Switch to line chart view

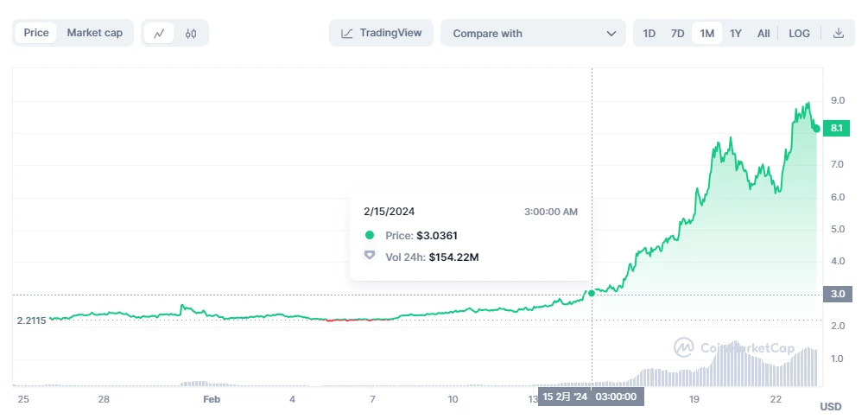click(159, 34)
